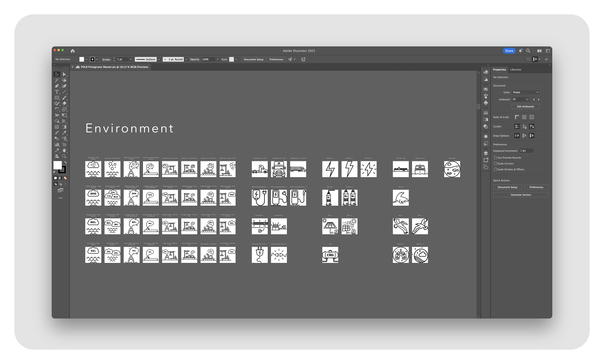
Task: Toggle rulers in Ruler & Grids
Action: pos(517,117)
